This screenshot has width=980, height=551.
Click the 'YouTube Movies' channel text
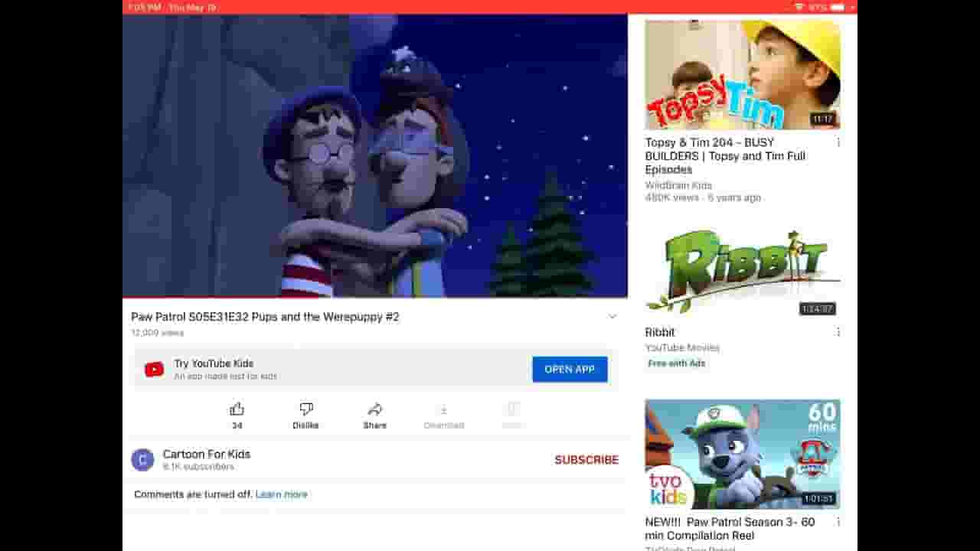tap(682, 347)
